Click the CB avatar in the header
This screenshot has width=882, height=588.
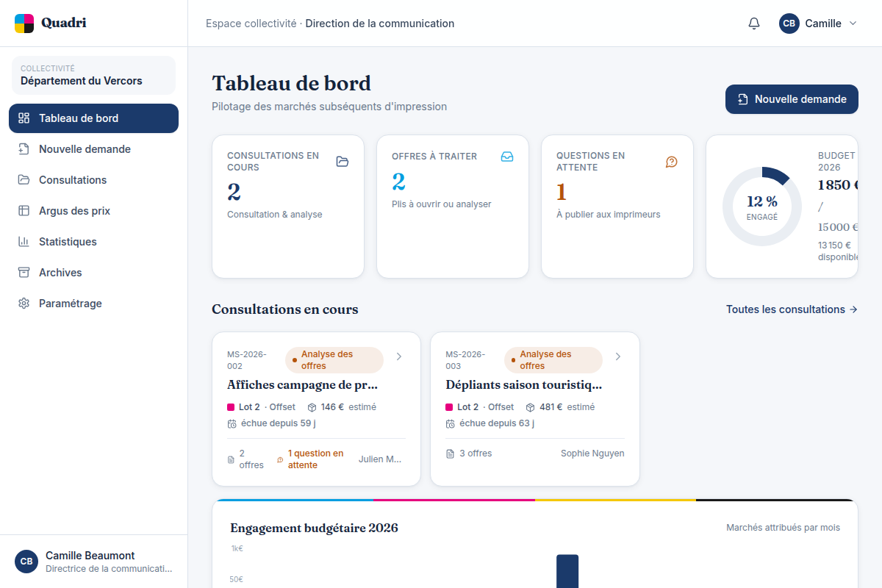(789, 24)
